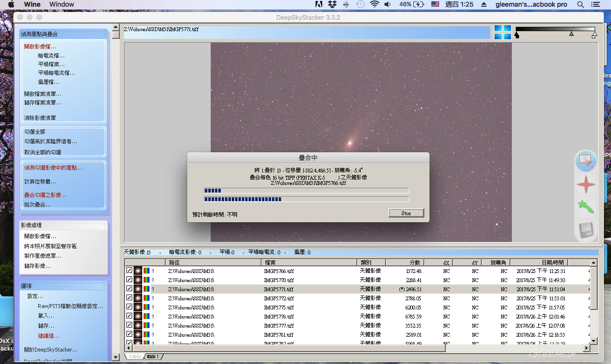The image size is (611, 364).
Task: Switch to the 群組 1 tab
Action: [154, 357]
